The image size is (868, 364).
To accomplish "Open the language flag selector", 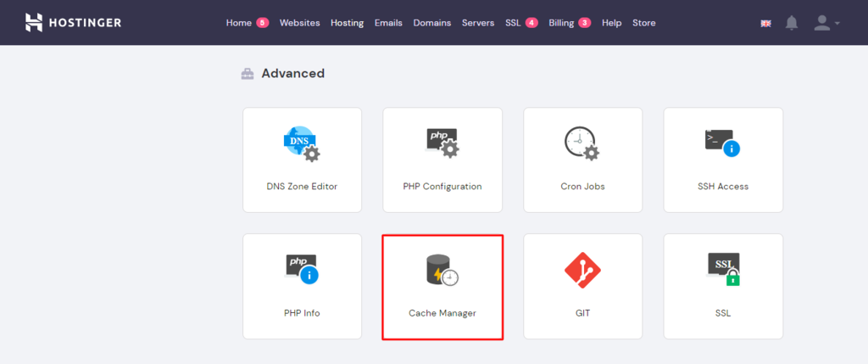I will [x=765, y=24].
